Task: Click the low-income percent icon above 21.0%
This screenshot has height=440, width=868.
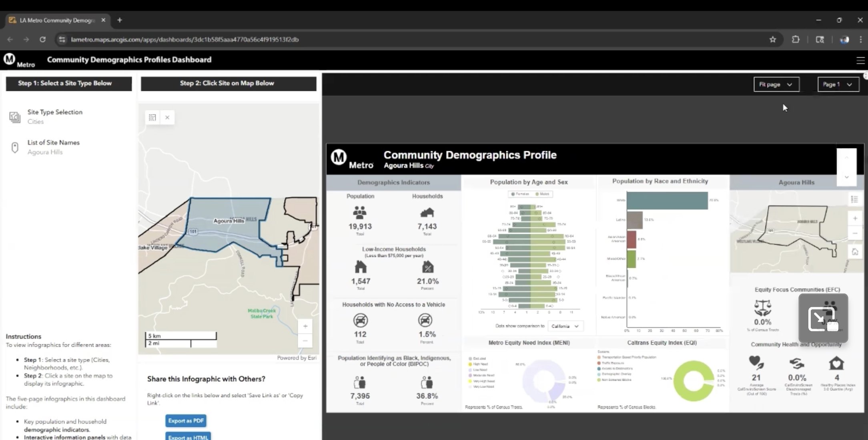Action: tap(427, 267)
